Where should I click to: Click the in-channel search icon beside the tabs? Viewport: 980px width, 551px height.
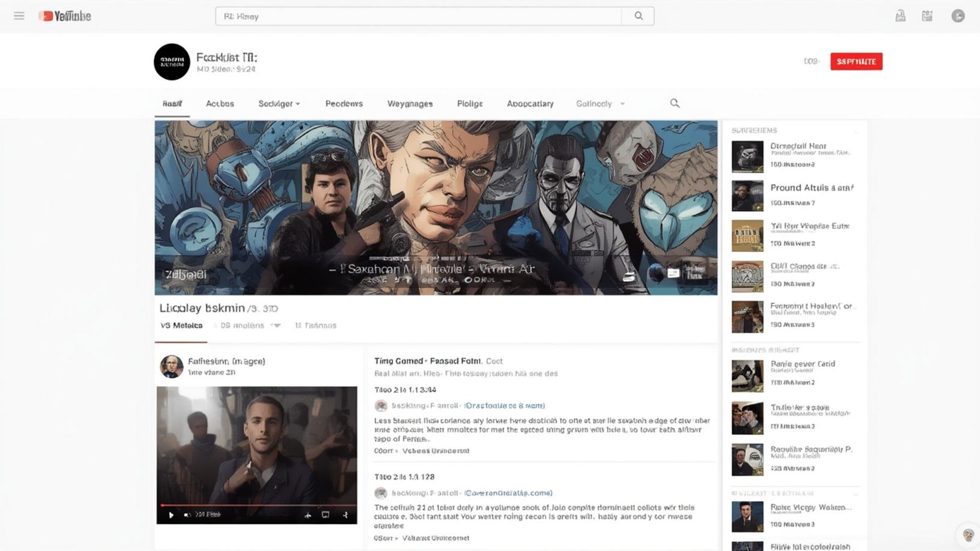point(675,103)
